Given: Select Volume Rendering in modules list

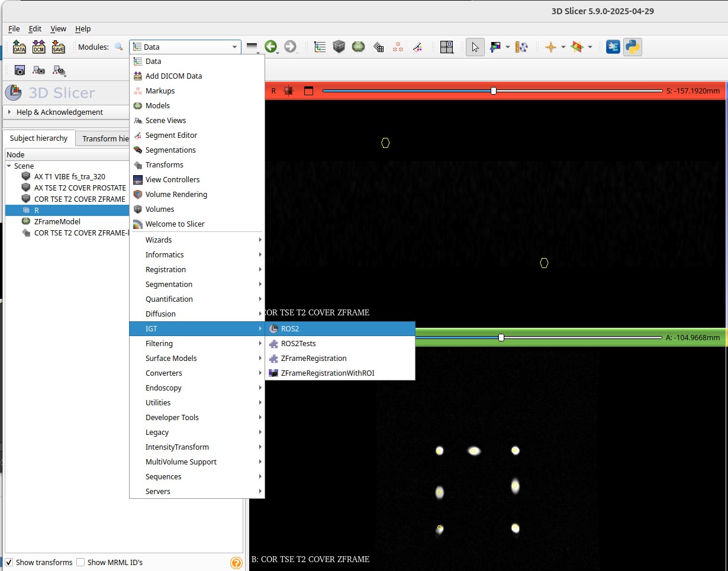Looking at the screenshot, I should click(197, 194).
